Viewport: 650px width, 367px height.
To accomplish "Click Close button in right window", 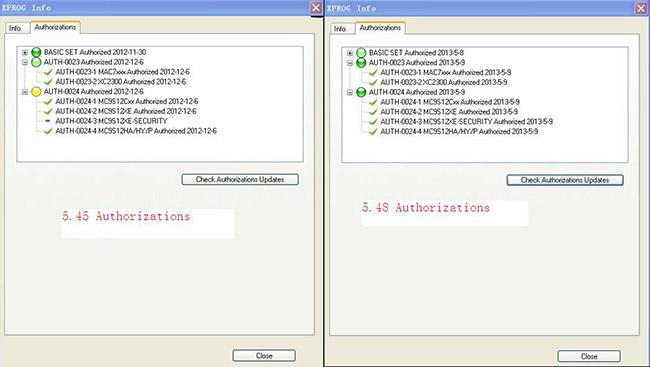I will [x=589, y=356].
